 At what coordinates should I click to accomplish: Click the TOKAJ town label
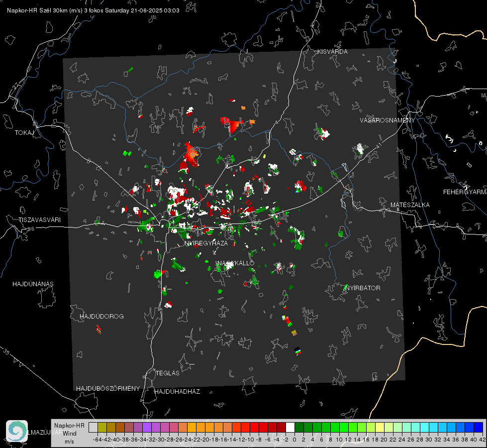[24, 133]
